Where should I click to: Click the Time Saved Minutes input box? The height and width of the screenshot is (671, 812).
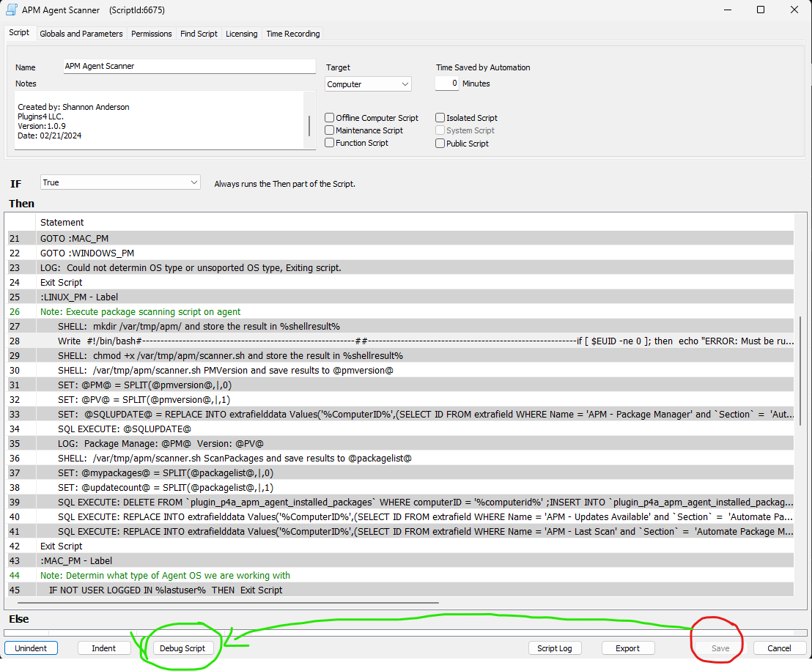tap(446, 84)
